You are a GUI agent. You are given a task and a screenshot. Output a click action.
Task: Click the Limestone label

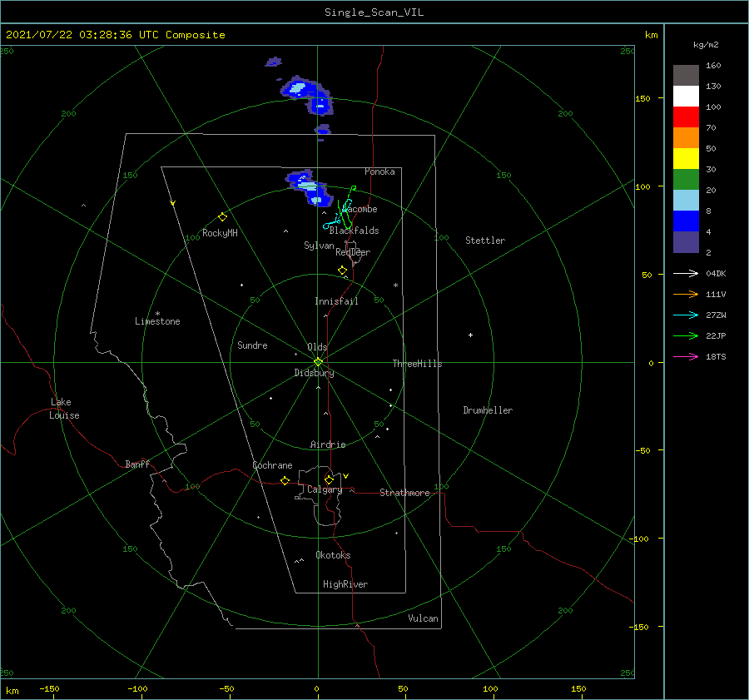157,321
